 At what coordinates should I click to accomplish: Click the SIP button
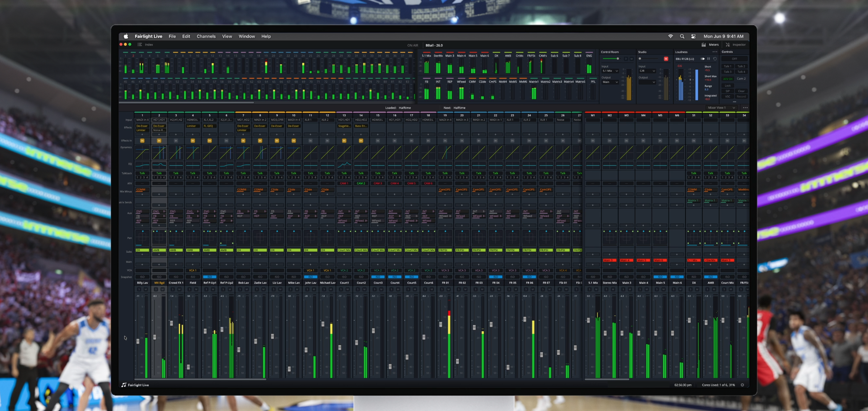[728, 91]
